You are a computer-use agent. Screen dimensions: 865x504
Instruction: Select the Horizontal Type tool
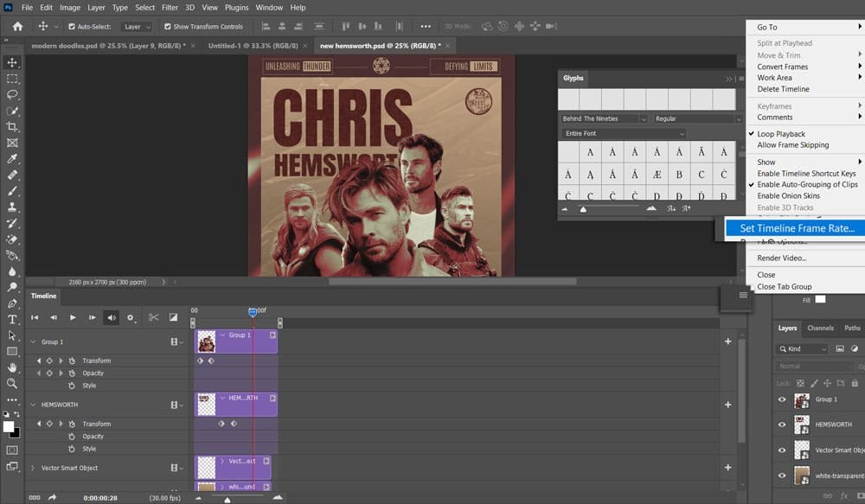(12, 319)
